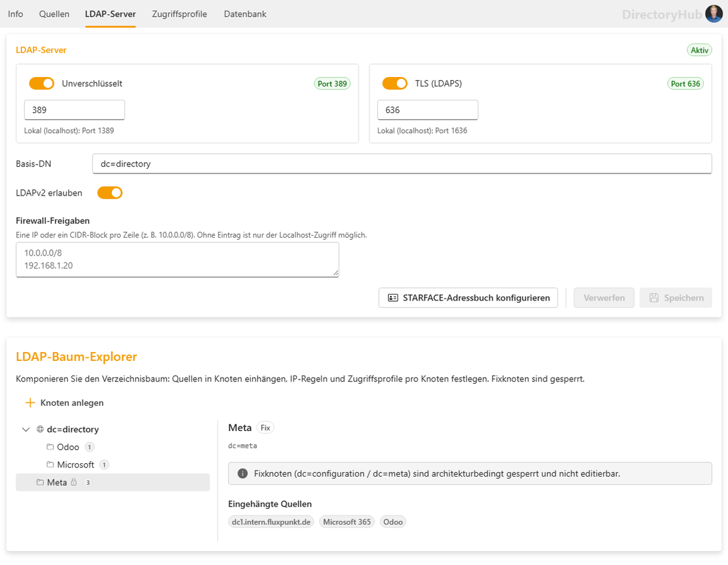Go to the Datenbank tab
The height and width of the screenshot is (565, 728).
coord(245,14)
